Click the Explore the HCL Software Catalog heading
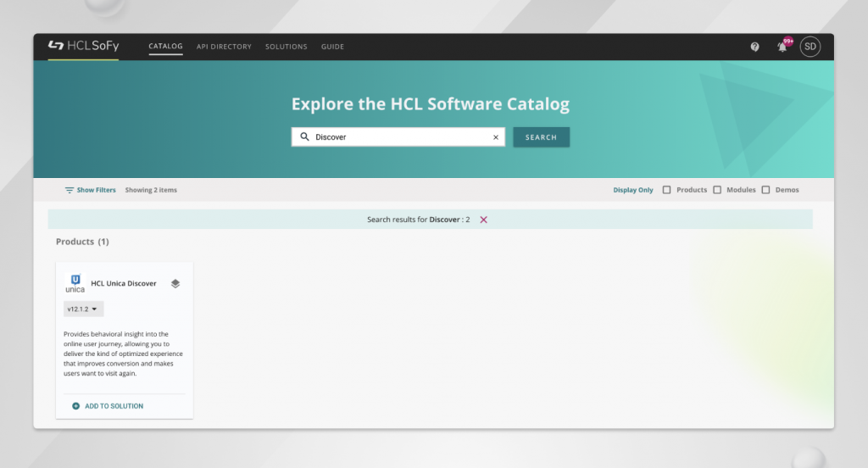This screenshot has width=868, height=468. pos(430,104)
